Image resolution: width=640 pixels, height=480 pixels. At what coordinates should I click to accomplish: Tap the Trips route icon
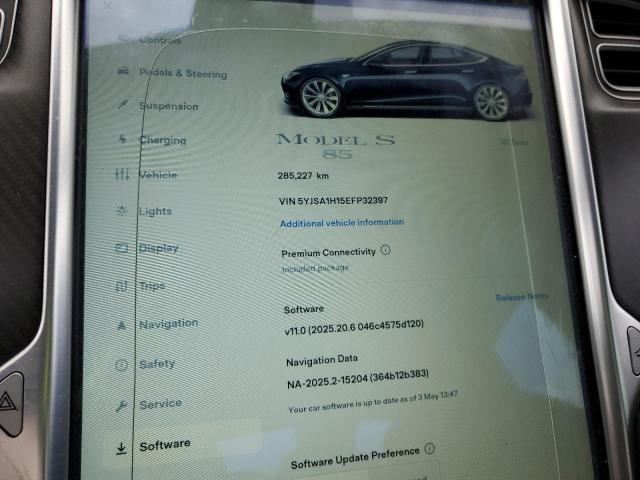(122, 286)
